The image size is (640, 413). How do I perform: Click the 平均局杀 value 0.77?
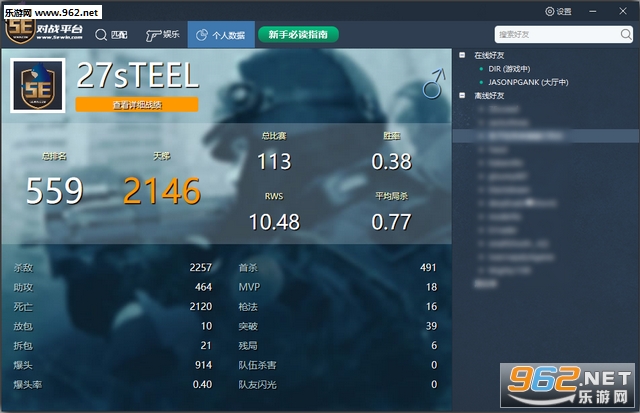pos(391,222)
